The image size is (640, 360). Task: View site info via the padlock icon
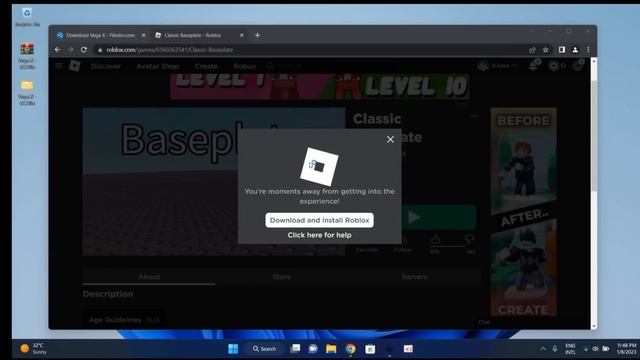(x=100, y=50)
